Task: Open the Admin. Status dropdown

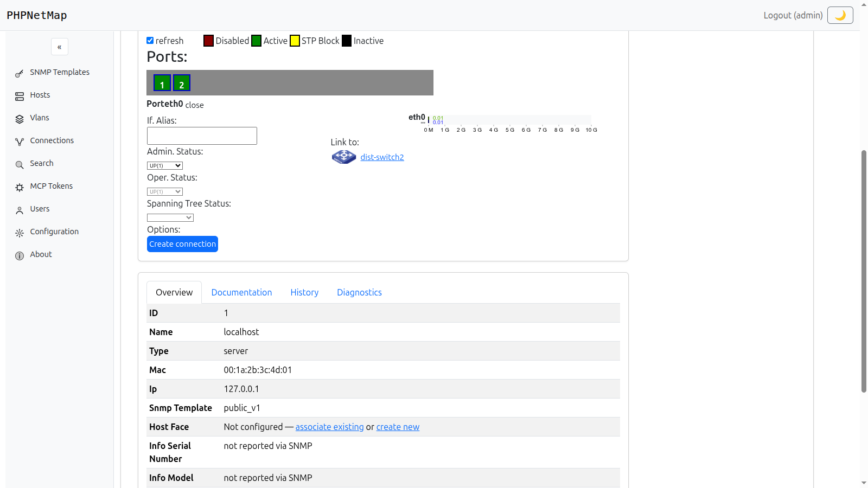Action: coord(165,165)
